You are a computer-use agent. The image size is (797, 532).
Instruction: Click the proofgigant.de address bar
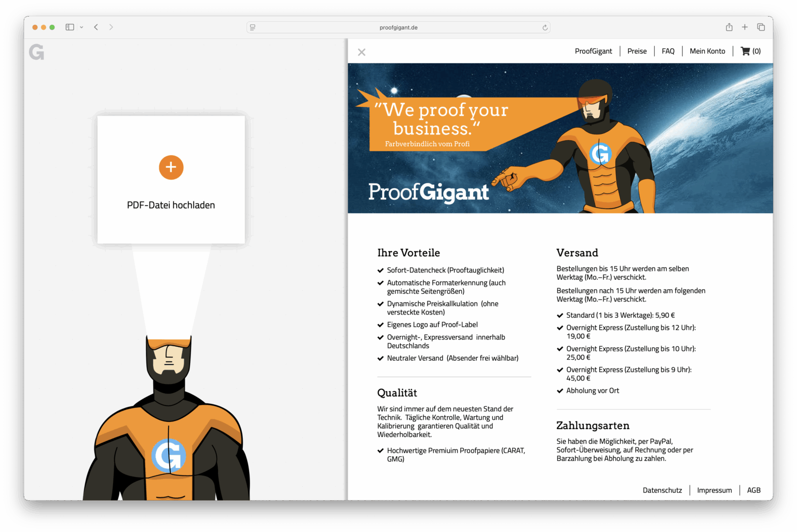click(398, 28)
